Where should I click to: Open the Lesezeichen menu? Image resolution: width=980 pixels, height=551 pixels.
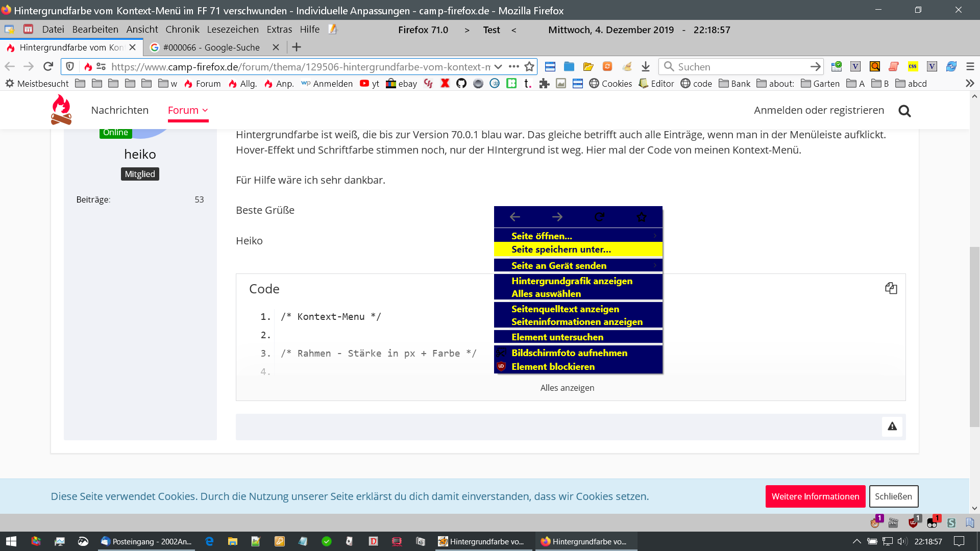coord(233,30)
